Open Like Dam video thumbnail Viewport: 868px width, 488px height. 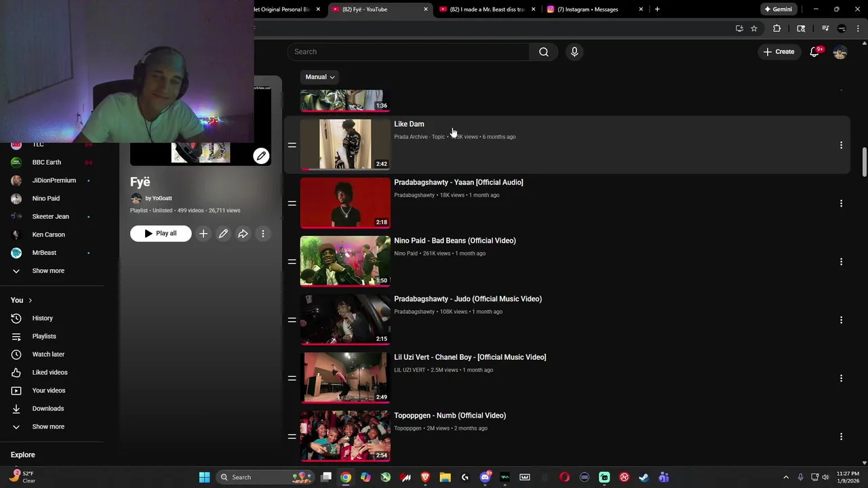pyautogui.click(x=345, y=144)
